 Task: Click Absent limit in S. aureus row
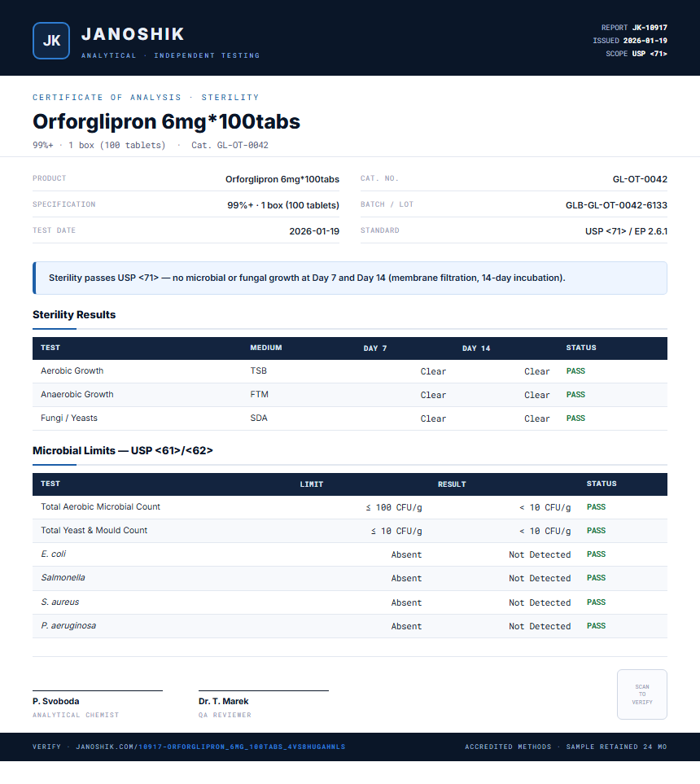coord(406,602)
